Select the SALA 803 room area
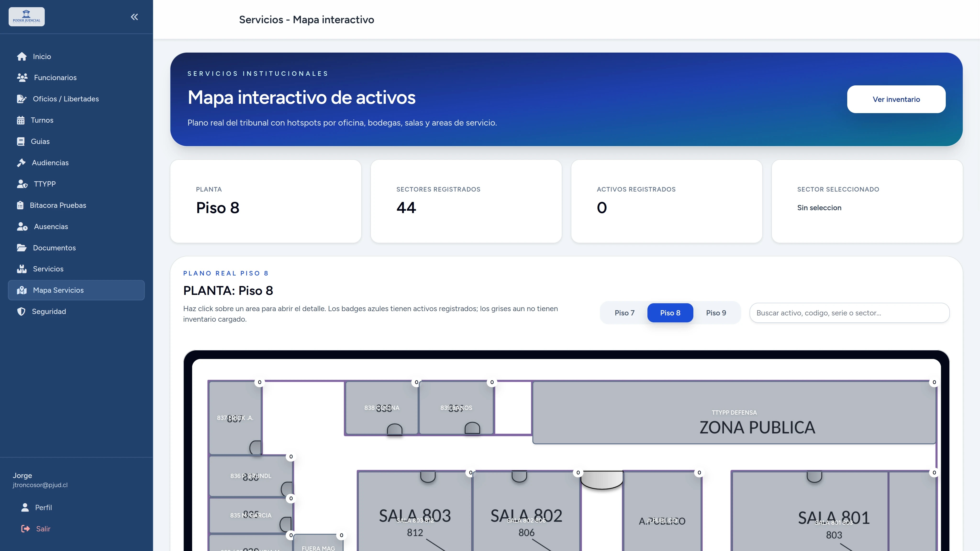This screenshot has width=980, height=551. (415, 520)
